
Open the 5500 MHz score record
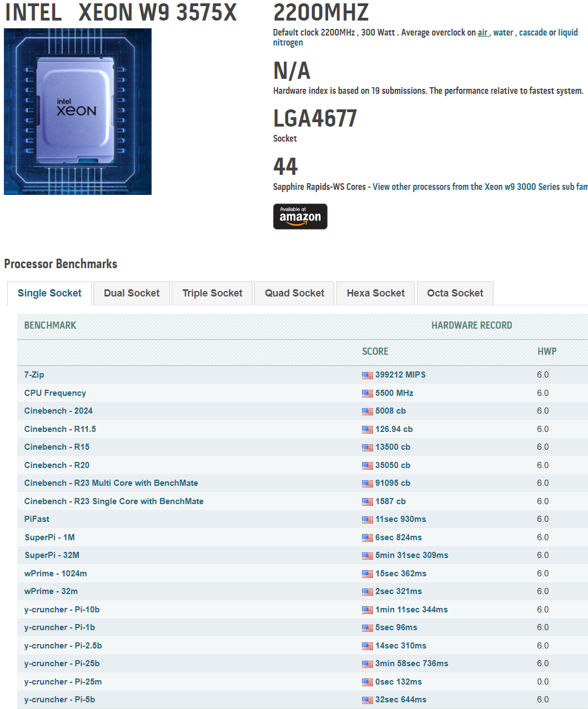tap(394, 393)
